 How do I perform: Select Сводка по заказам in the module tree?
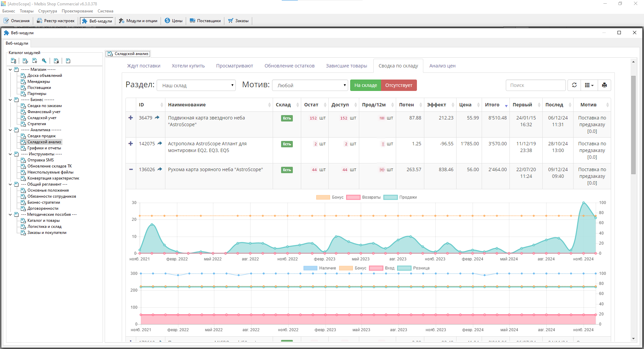[x=45, y=106]
